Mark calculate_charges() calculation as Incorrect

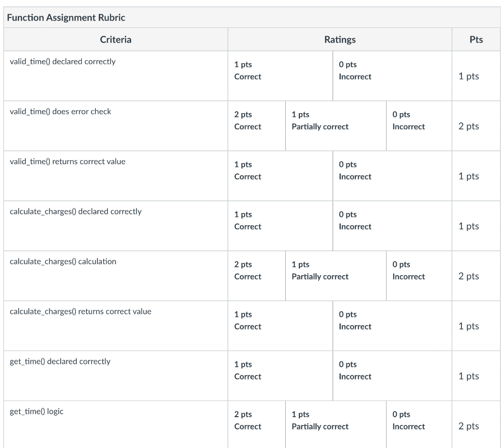click(419, 276)
